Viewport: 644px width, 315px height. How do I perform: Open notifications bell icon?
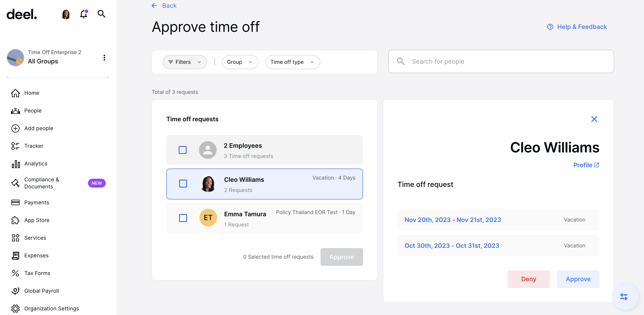coord(84,14)
